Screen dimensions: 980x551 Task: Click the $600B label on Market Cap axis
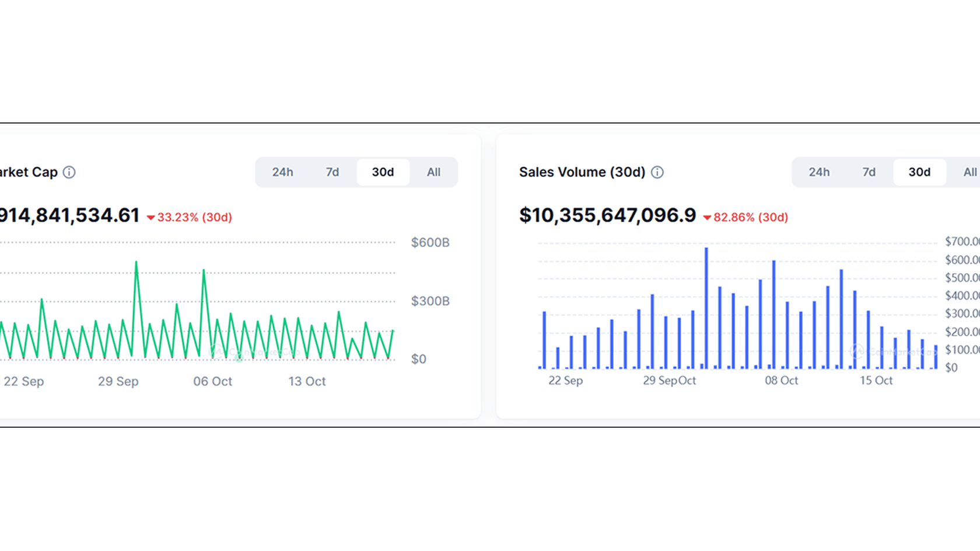click(x=430, y=242)
